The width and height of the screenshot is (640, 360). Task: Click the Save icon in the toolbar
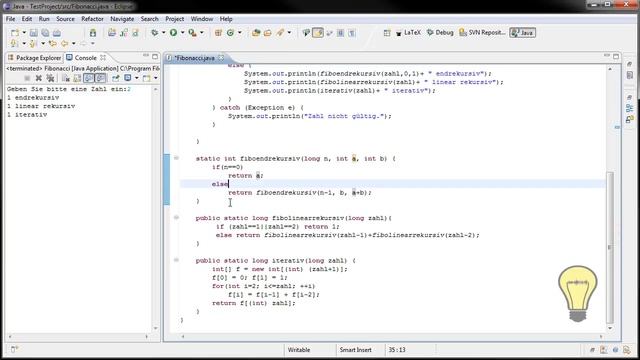[x=33, y=33]
